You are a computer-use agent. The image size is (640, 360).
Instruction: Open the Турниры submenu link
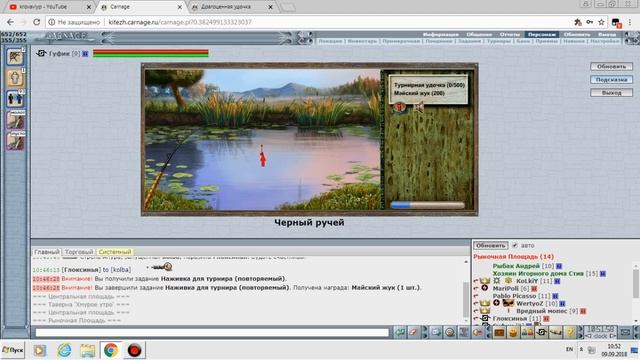tap(498, 41)
